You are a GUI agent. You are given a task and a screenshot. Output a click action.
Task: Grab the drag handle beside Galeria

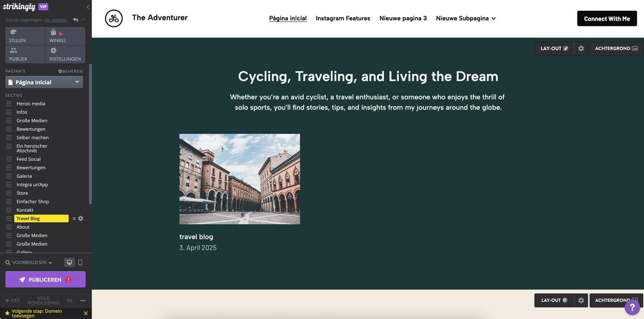point(9,176)
